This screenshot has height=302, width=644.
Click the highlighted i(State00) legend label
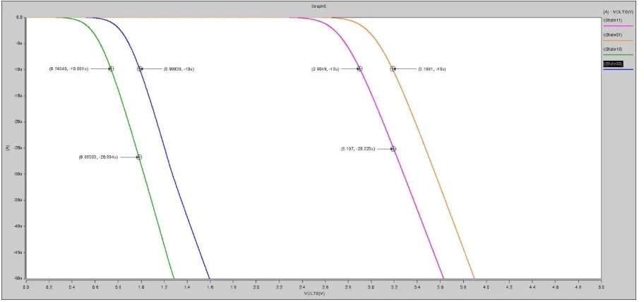pyautogui.click(x=613, y=64)
